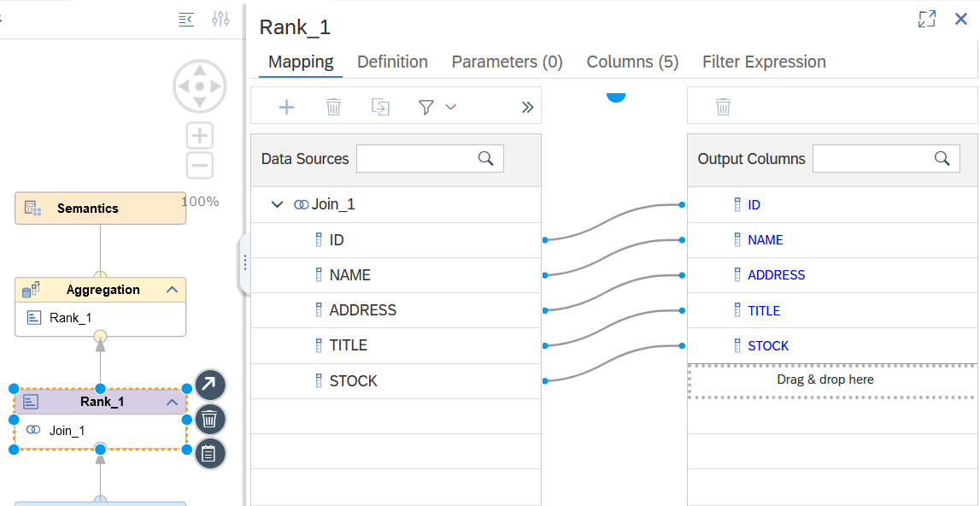
Task: Switch to the Definition tab
Action: pos(392,62)
